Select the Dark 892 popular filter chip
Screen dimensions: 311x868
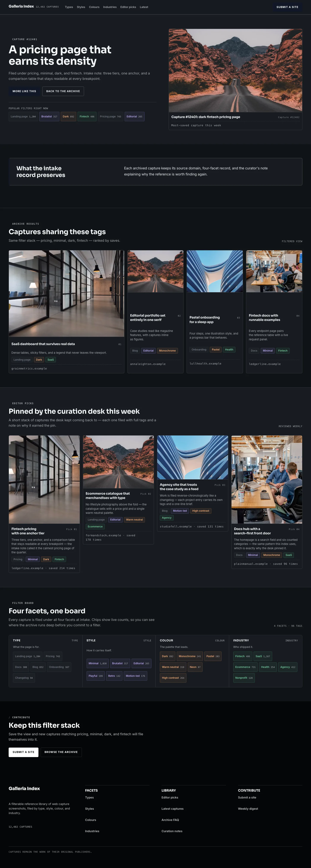[x=68, y=117]
